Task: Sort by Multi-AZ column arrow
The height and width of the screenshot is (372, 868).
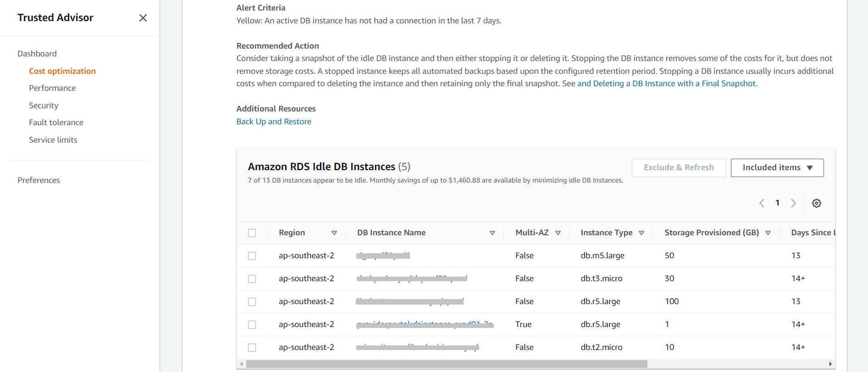Action: point(558,233)
